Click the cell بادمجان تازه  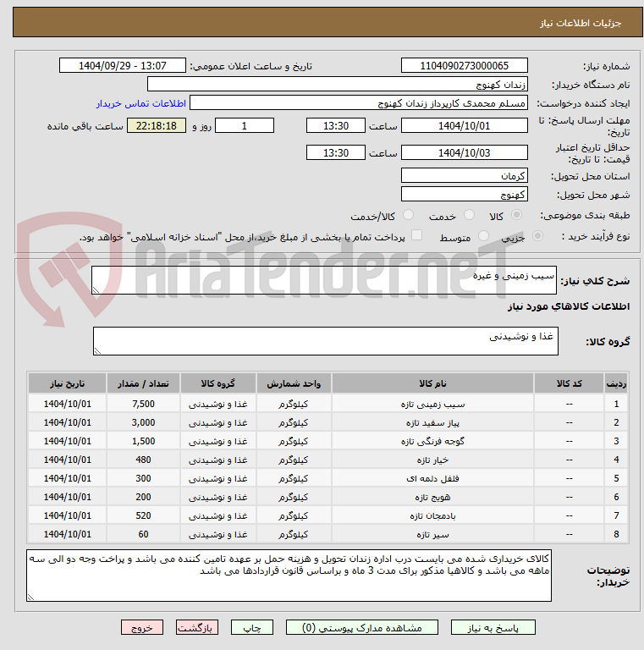click(x=432, y=515)
